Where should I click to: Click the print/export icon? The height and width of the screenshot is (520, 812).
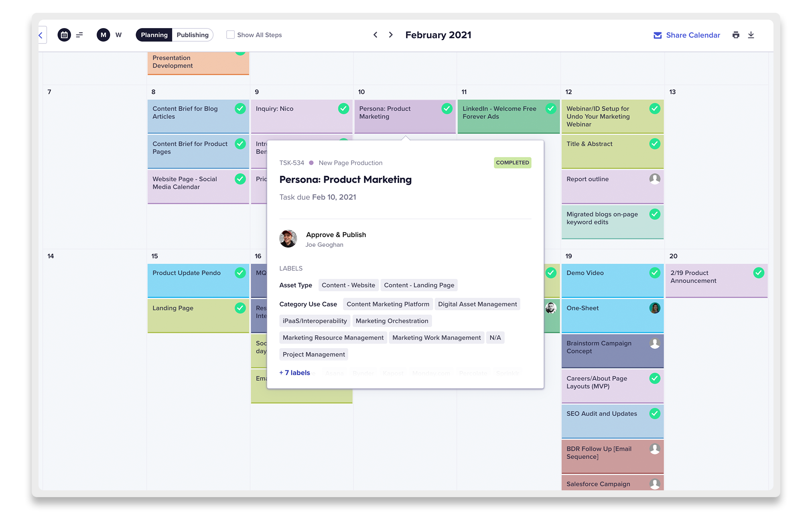736,35
